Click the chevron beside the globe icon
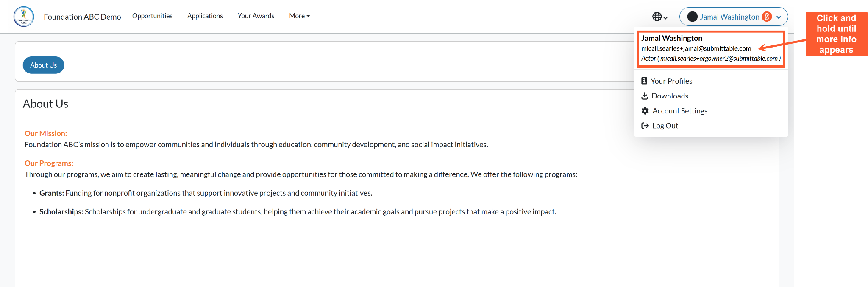The image size is (868, 287). pos(665,18)
